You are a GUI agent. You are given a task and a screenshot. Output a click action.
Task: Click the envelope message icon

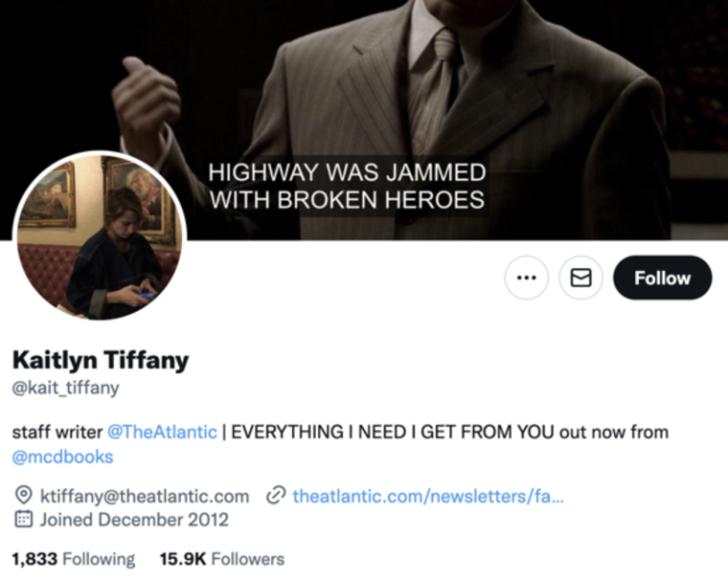(x=581, y=278)
